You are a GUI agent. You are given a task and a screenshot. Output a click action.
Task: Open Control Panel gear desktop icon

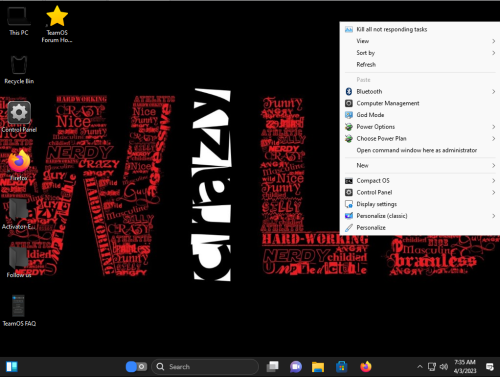coord(19,117)
